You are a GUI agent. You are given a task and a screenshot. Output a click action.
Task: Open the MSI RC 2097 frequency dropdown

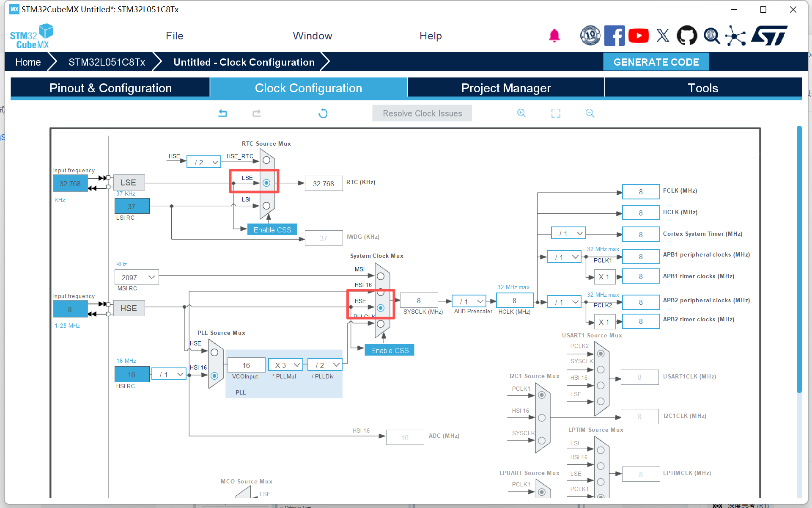coord(137,277)
